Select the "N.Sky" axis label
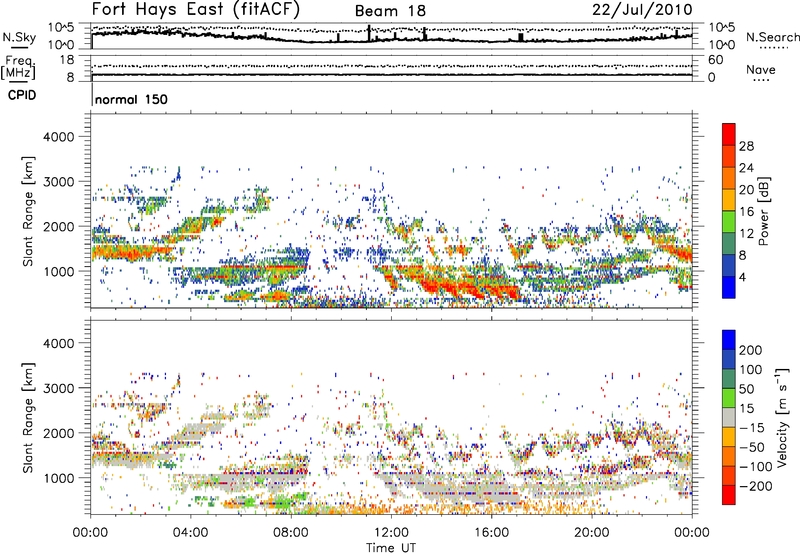 (x=19, y=37)
